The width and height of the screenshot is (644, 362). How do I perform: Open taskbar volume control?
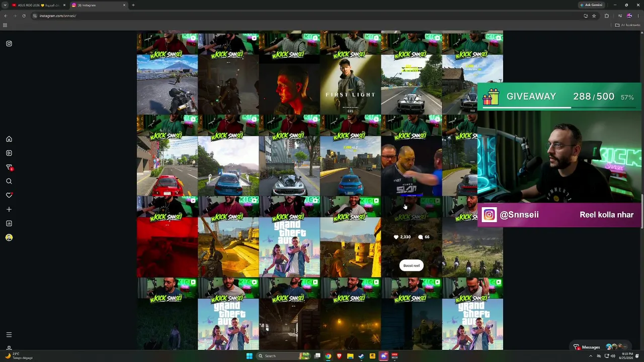pos(613,356)
